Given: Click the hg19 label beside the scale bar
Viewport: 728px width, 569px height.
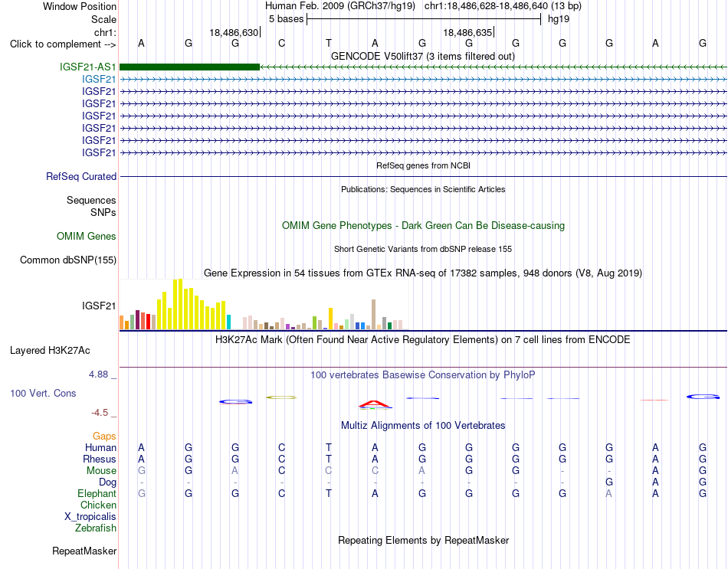Looking at the screenshot, I should pos(559,19).
